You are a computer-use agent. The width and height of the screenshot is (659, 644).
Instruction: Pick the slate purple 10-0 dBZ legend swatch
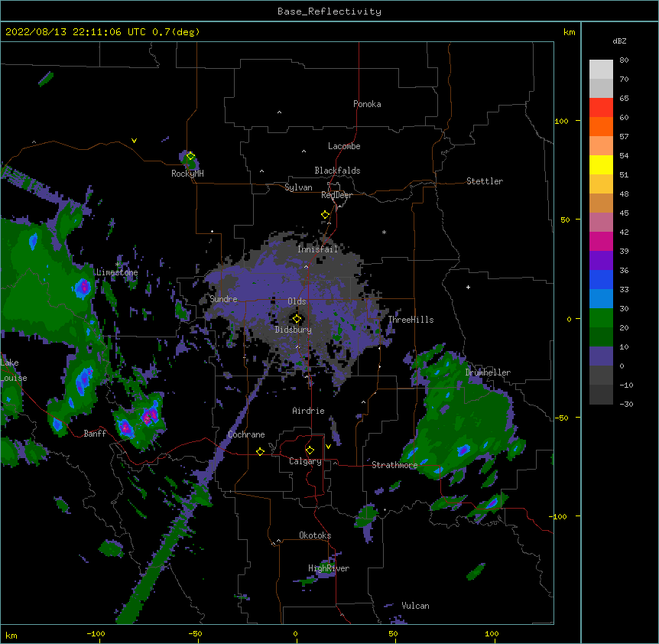(x=601, y=356)
